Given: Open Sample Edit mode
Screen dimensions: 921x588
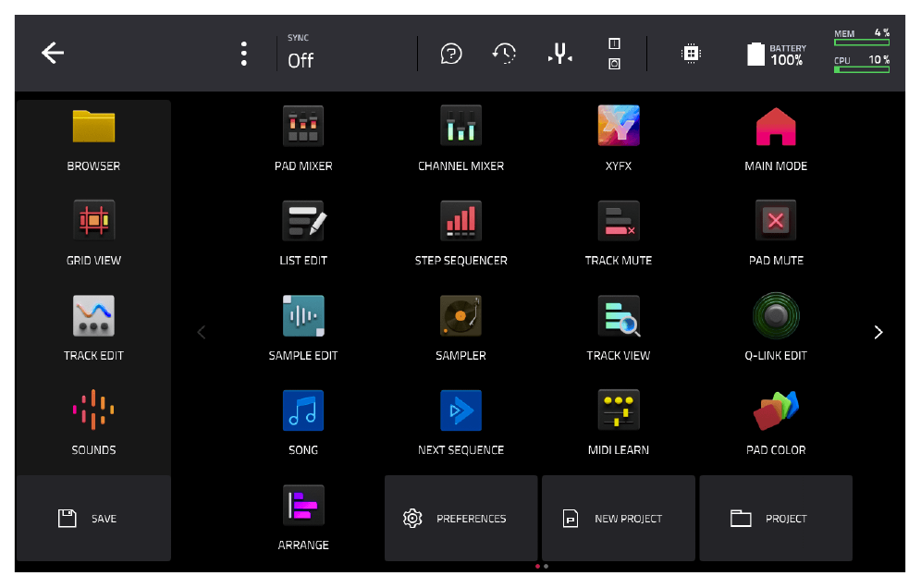Looking at the screenshot, I should click(x=303, y=328).
